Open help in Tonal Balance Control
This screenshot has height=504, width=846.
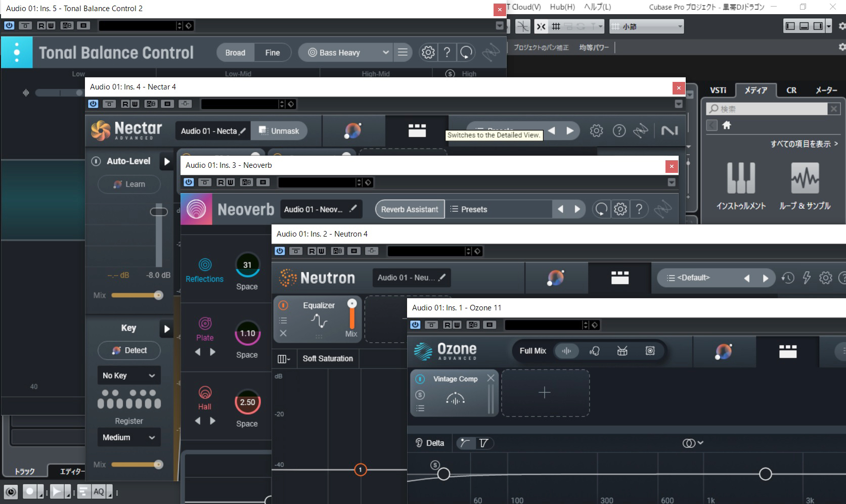pos(447,52)
